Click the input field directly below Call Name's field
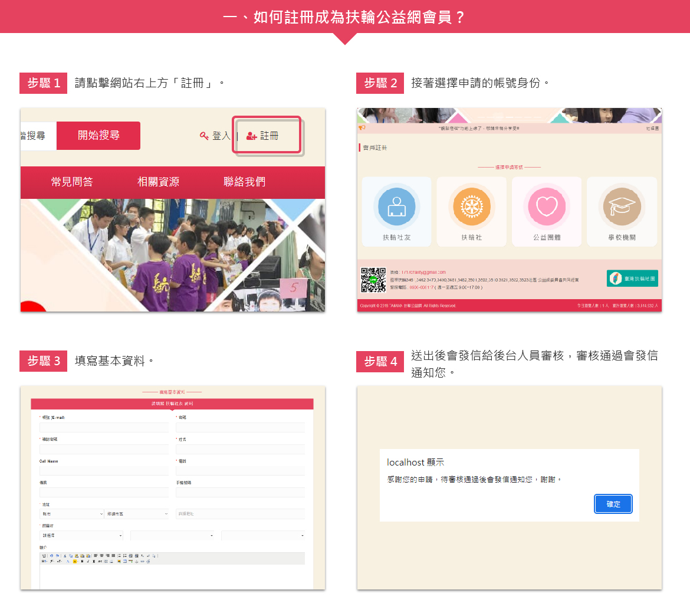The image size is (690, 616). coord(104,492)
